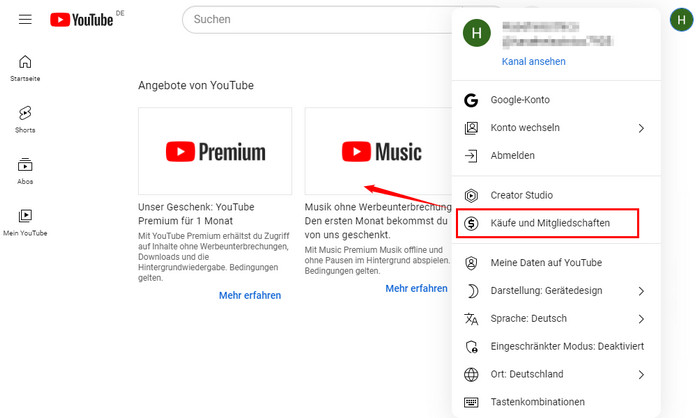Click the Abmelden sign-out icon

[x=471, y=156]
